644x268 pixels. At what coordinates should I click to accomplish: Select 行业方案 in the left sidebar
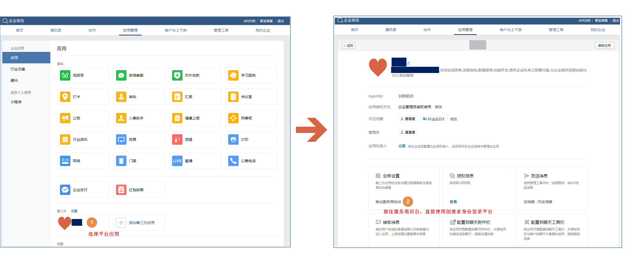coord(18,69)
